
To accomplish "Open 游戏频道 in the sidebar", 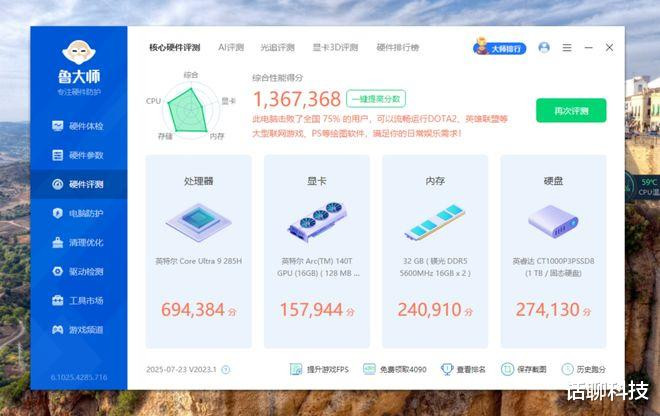I will (78, 329).
